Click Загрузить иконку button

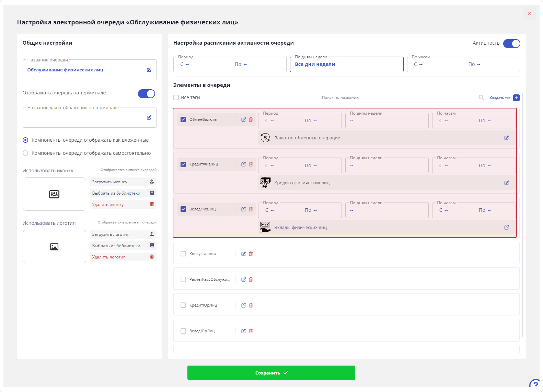(123, 182)
